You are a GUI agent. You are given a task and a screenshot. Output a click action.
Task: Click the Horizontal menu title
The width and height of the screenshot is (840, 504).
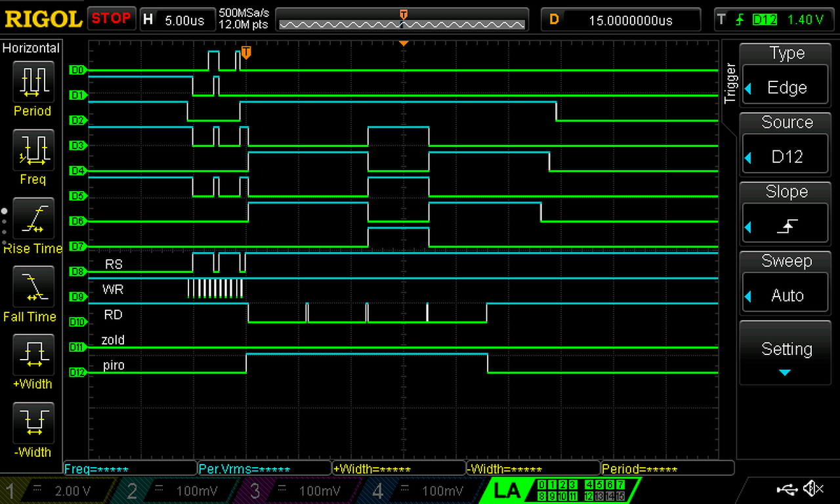[x=31, y=48]
